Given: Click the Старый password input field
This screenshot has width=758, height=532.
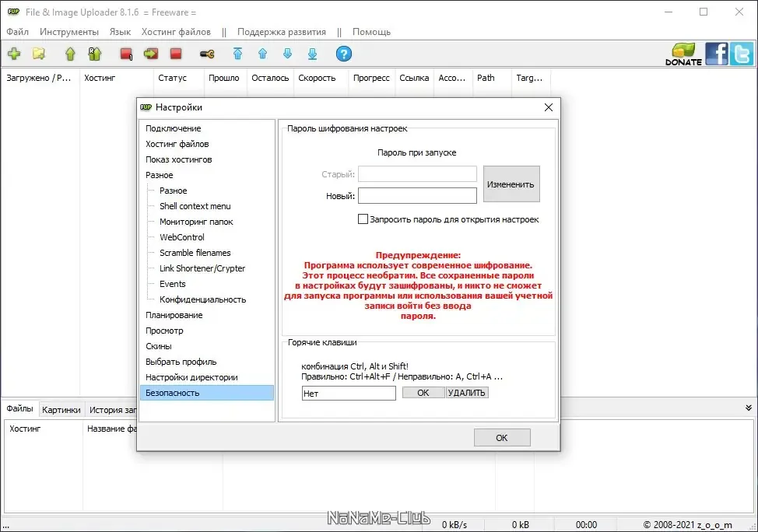Looking at the screenshot, I should click(x=417, y=174).
